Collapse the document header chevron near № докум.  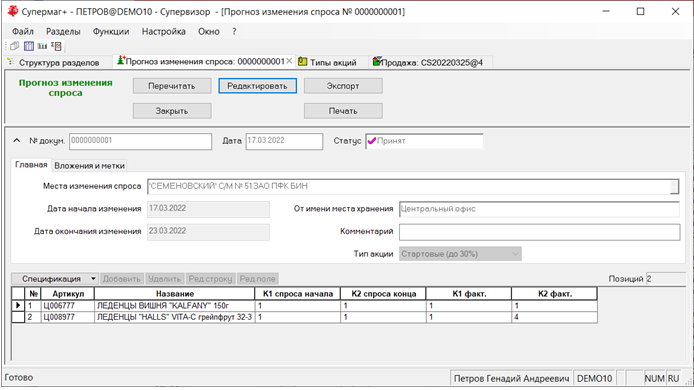[x=17, y=140]
